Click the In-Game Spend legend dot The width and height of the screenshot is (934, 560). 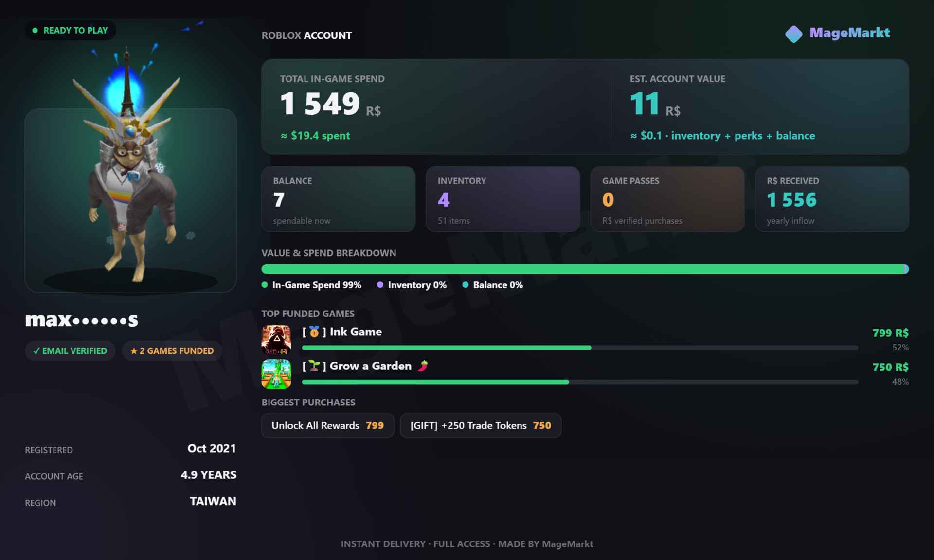(265, 285)
